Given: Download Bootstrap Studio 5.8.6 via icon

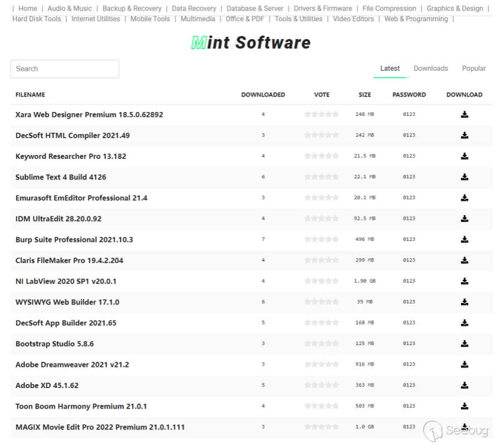Looking at the screenshot, I should coord(464,344).
